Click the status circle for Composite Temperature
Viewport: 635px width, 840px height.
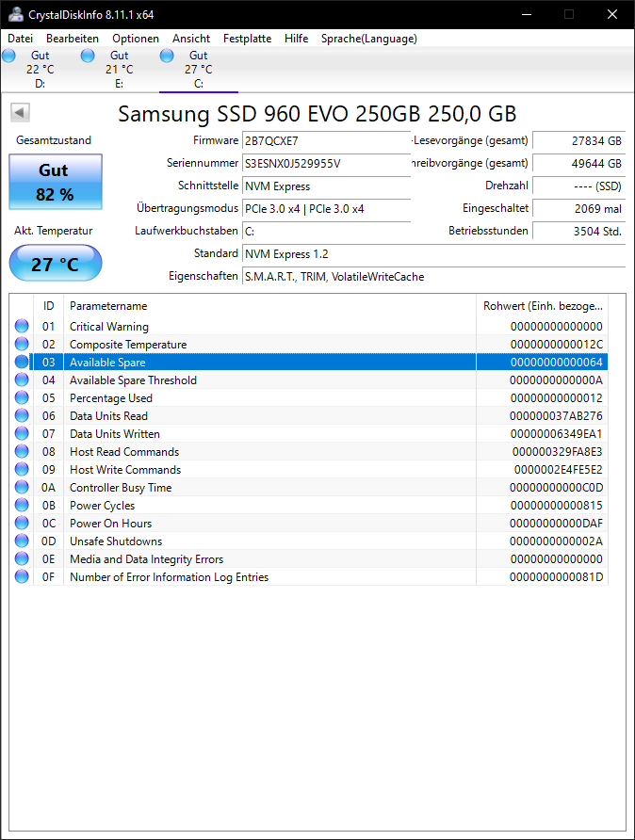point(22,344)
